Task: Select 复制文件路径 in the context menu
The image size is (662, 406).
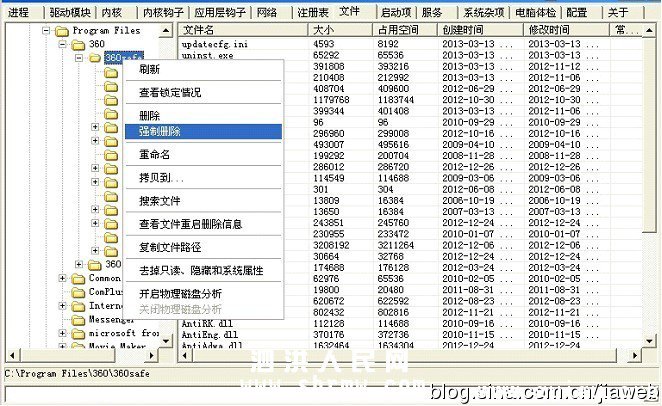Action: click(x=203, y=247)
